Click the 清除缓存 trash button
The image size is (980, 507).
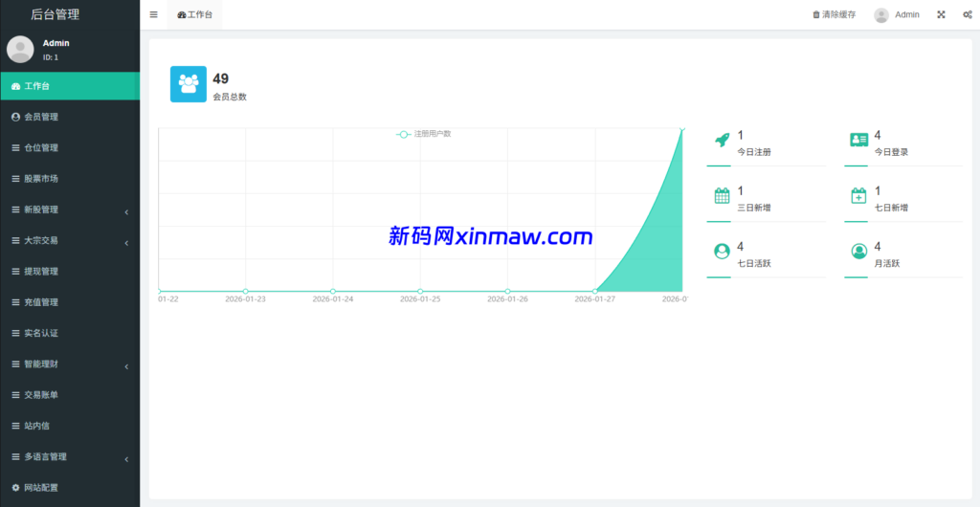click(834, 15)
